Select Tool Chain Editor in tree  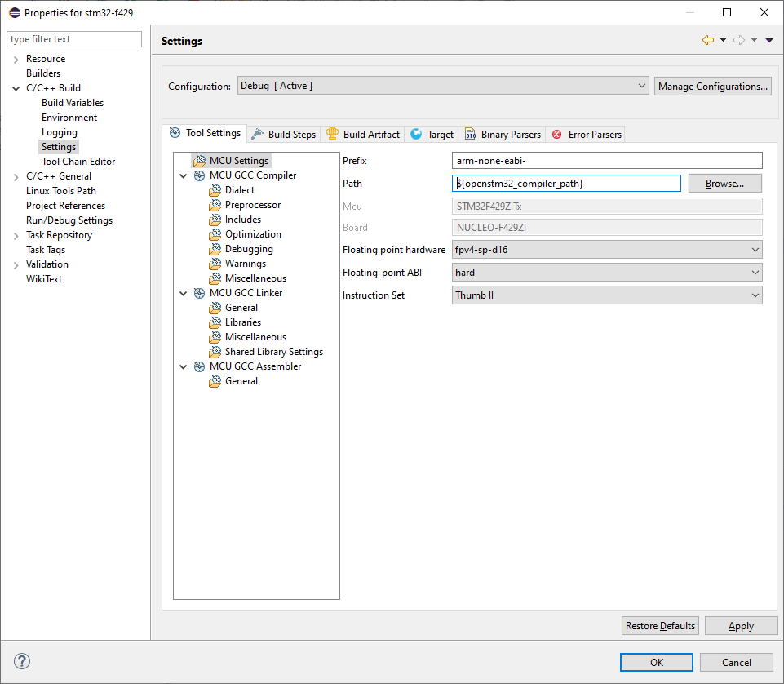pos(78,162)
